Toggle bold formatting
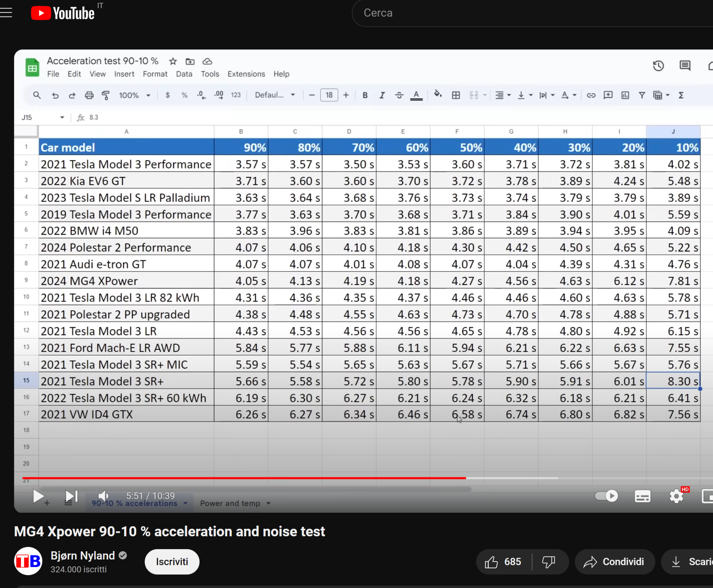The width and height of the screenshot is (713, 588). coord(365,95)
